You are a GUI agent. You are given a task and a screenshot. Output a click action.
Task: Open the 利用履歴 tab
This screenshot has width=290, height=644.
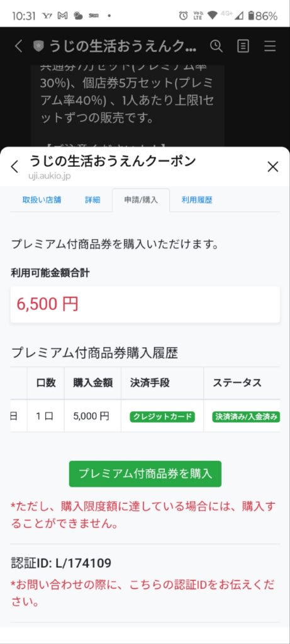[x=197, y=200]
